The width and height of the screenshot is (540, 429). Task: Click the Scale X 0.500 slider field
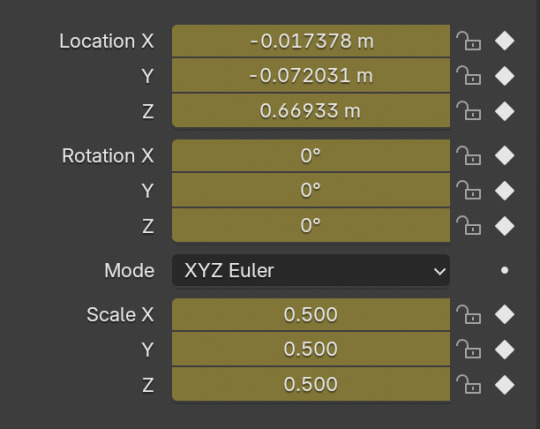311,314
